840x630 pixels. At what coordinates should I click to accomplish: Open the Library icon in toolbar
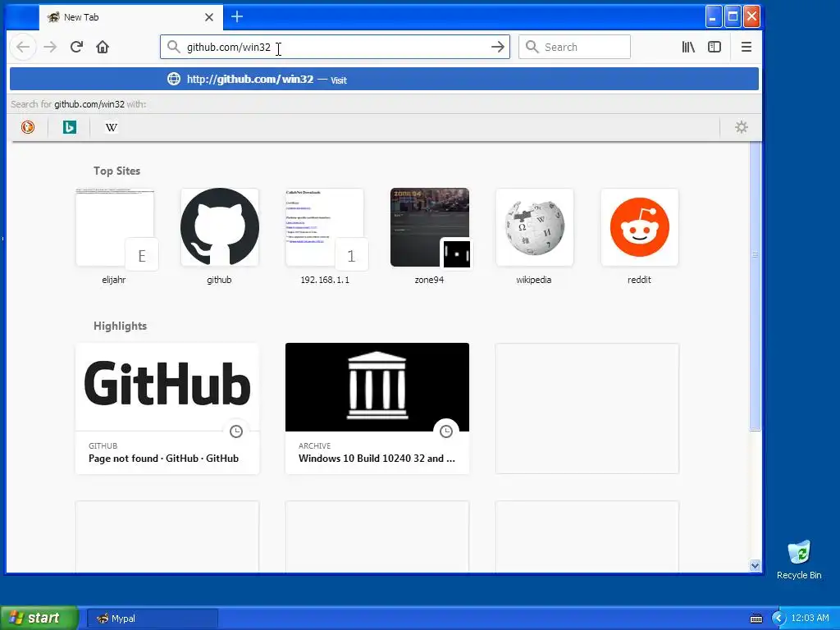(x=688, y=47)
